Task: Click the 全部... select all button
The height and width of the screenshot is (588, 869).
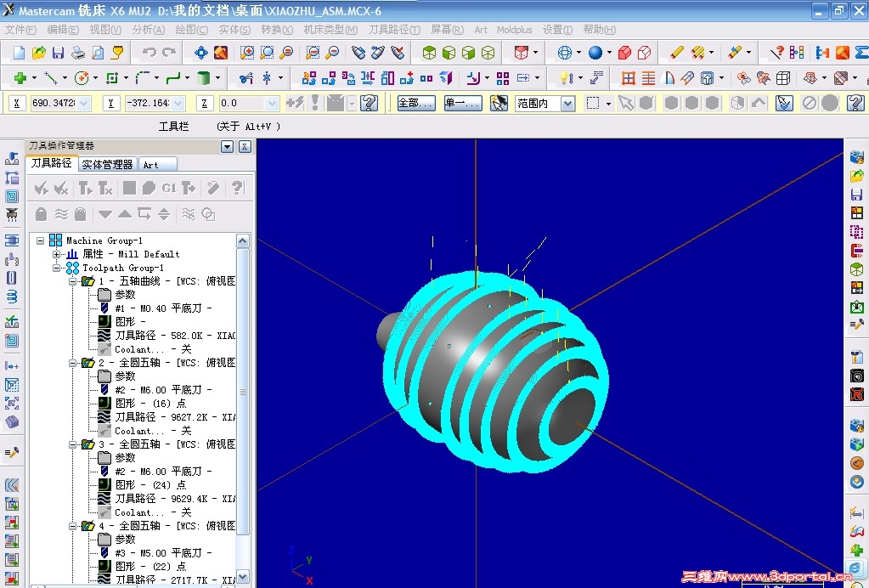Action: pyautogui.click(x=416, y=103)
